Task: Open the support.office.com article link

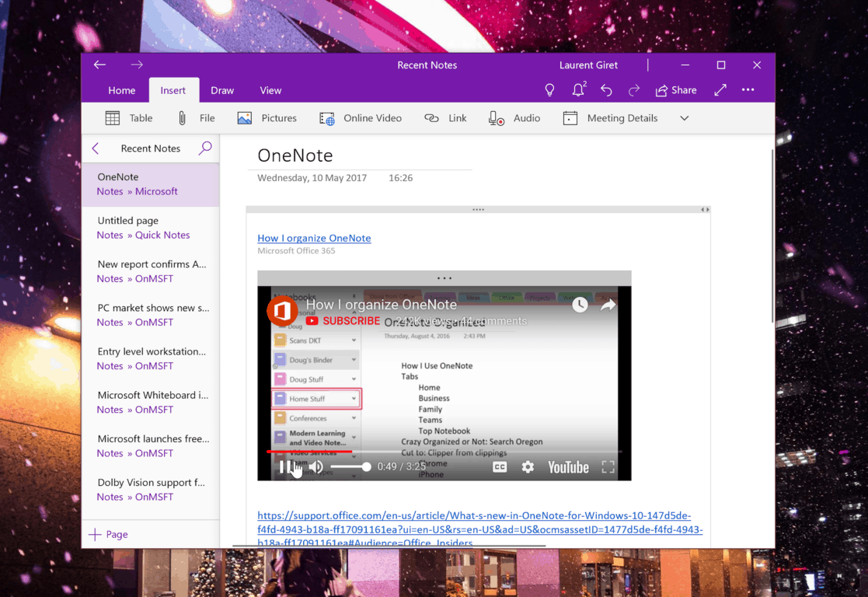Action: pyautogui.click(x=480, y=529)
